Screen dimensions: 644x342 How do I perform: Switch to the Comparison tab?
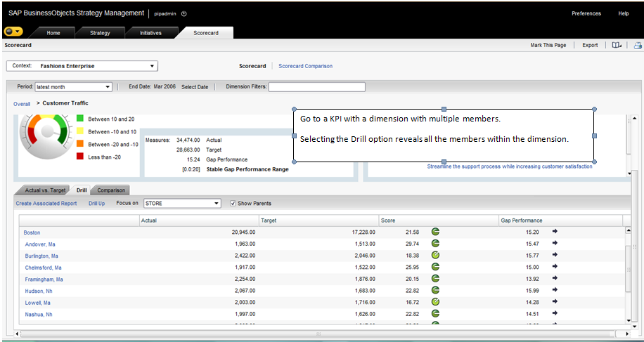(111, 190)
